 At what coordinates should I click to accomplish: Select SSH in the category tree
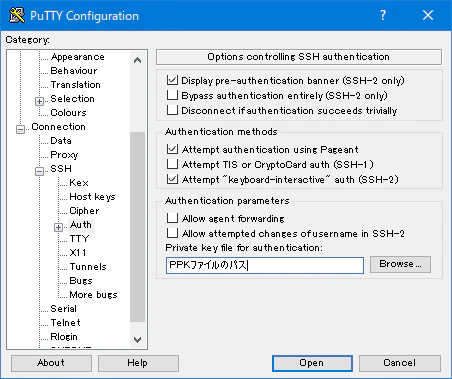point(61,169)
